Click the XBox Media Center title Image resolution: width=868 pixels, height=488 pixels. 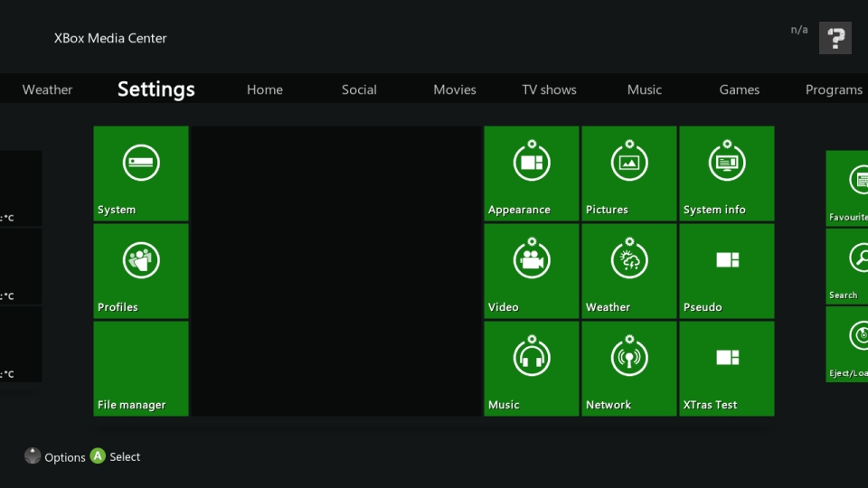110,38
